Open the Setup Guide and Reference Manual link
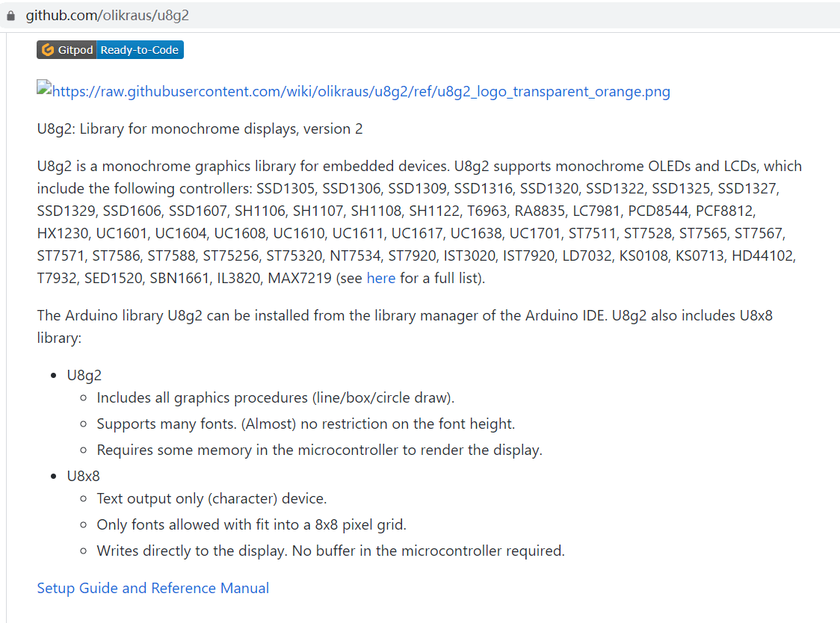840x623 pixels. pyautogui.click(x=153, y=588)
